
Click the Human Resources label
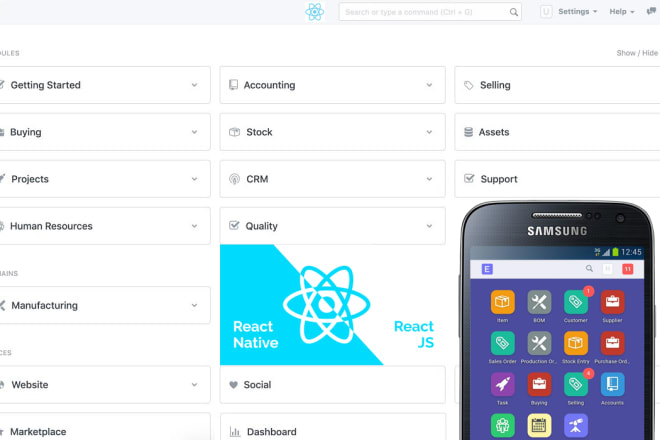(51, 226)
